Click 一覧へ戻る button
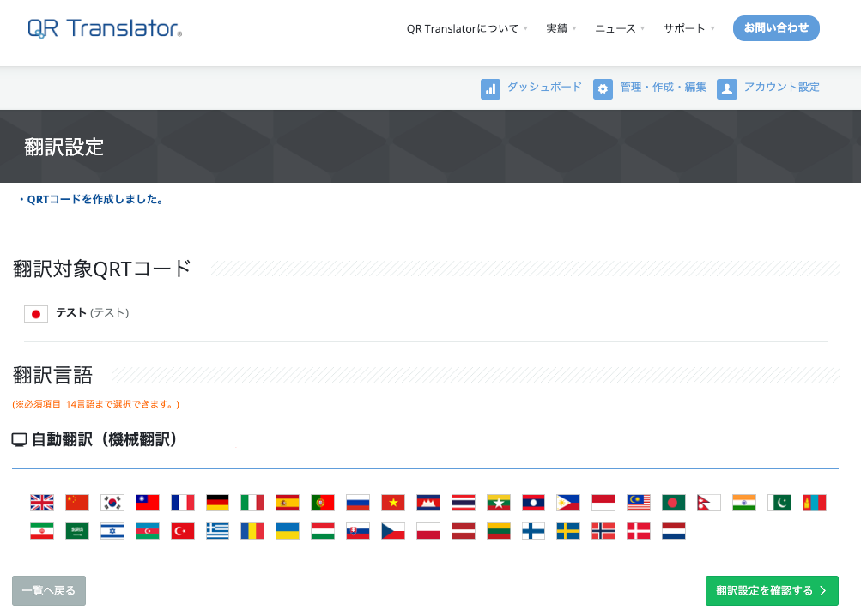The height and width of the screenshot is (616, 861). coord(49,590)
